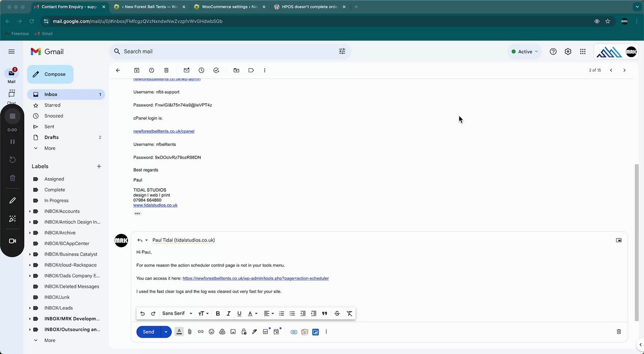Open the Sans Serif font dropdown
The width and height of the screenshot is (644, 354).
(x=177, y=314)
